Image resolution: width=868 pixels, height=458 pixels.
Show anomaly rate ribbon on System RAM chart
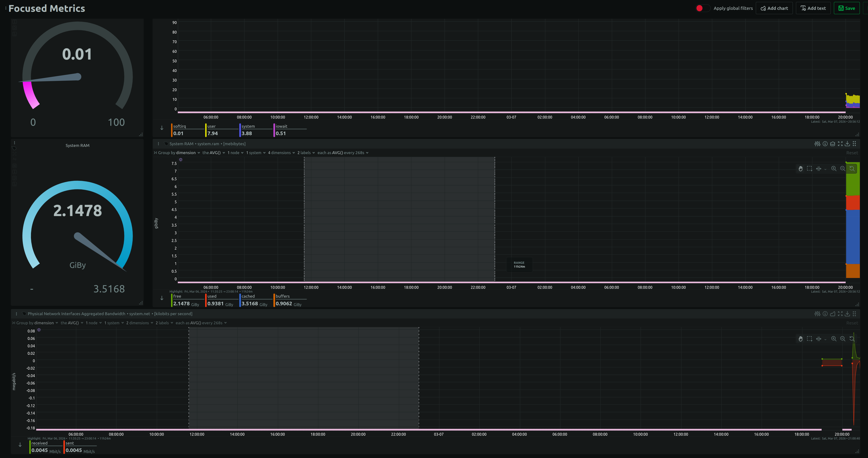[833, 144]
